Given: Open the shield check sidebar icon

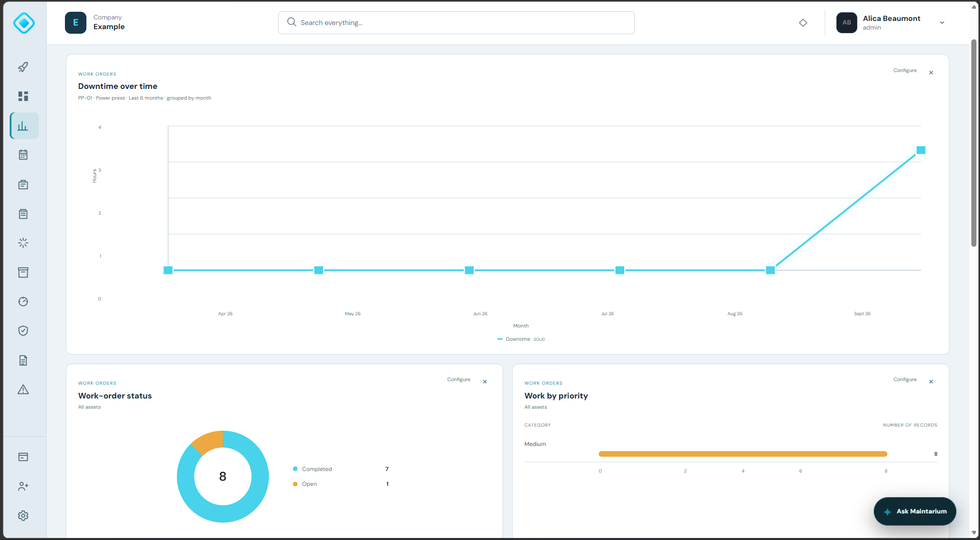Looking at the screenshot, I should (23, 331).
